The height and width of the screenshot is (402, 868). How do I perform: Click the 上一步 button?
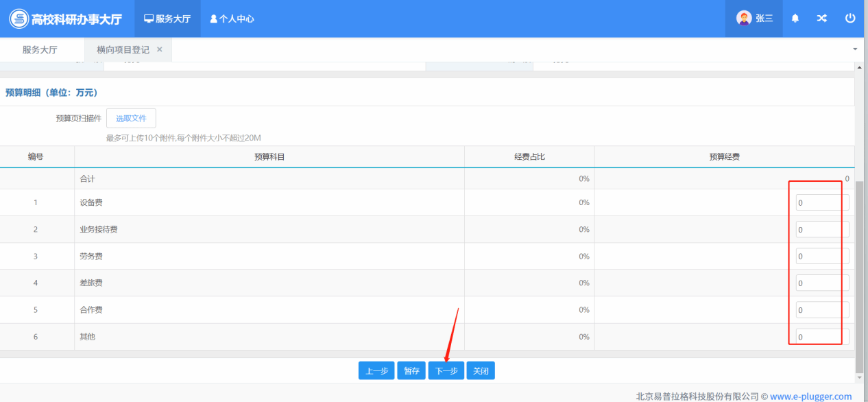click(x=376, y=370)
